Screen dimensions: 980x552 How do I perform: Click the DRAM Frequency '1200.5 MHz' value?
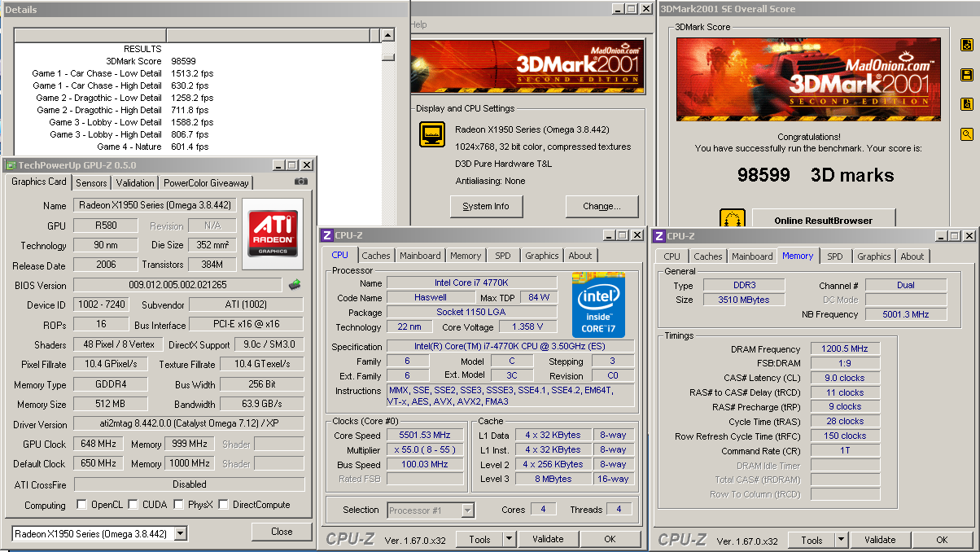point(846,348)
